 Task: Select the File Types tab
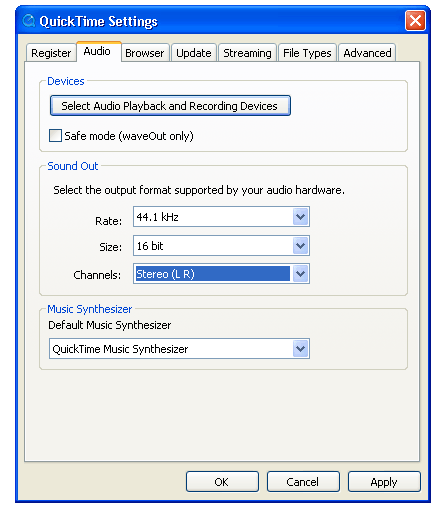tap(307, 53)
